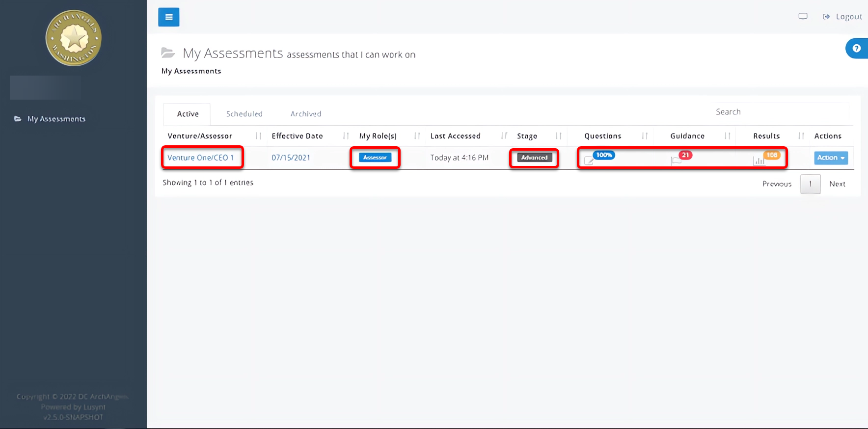868x429 pixels.
Task: Sort table by Last Accessed column
Action: 455,136
